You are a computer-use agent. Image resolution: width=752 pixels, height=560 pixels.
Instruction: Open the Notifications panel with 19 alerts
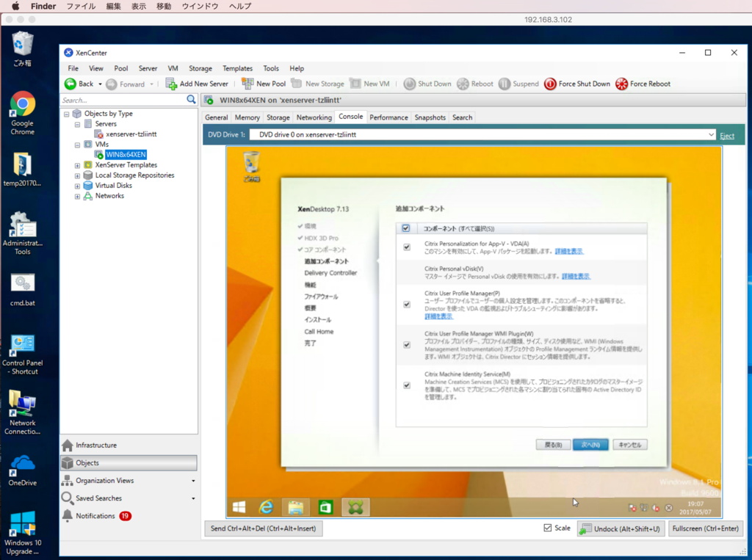(96, 516)
